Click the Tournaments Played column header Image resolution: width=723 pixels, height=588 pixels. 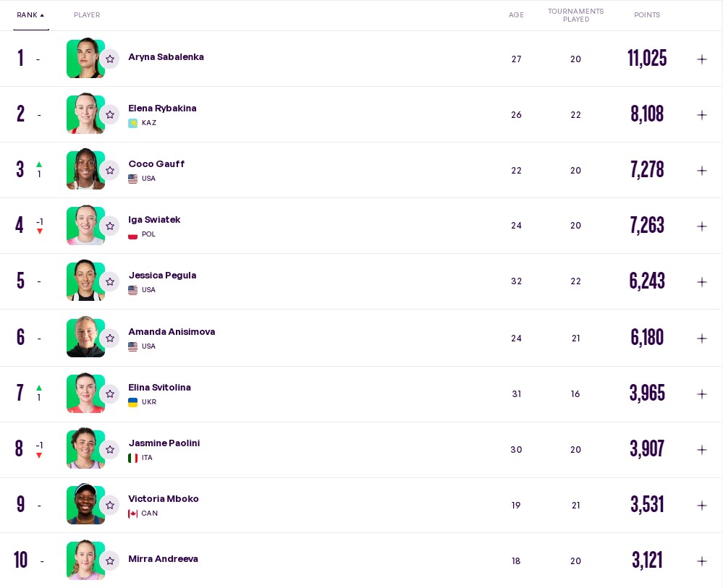[x=575, y=15]
